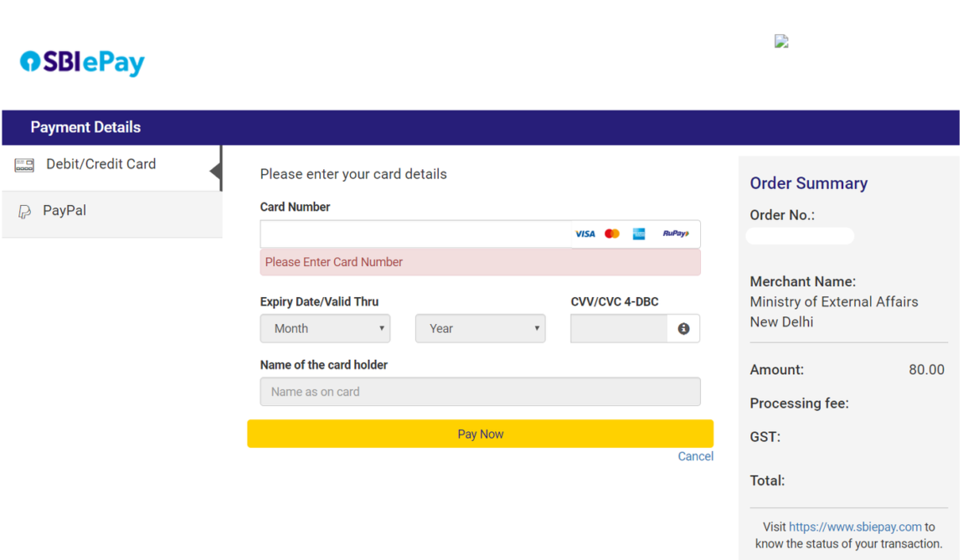
Task: Click the Name as on card field
Action: 481,392
